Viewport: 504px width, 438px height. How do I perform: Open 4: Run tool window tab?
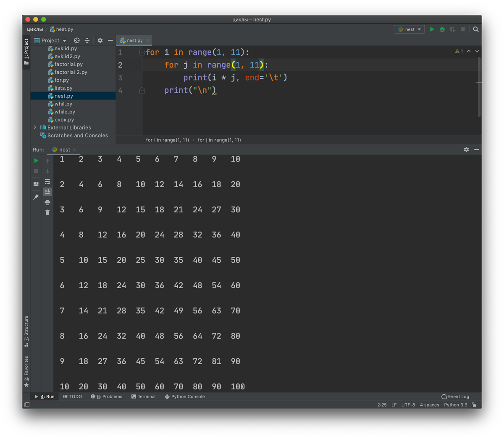tap(45, 396)
